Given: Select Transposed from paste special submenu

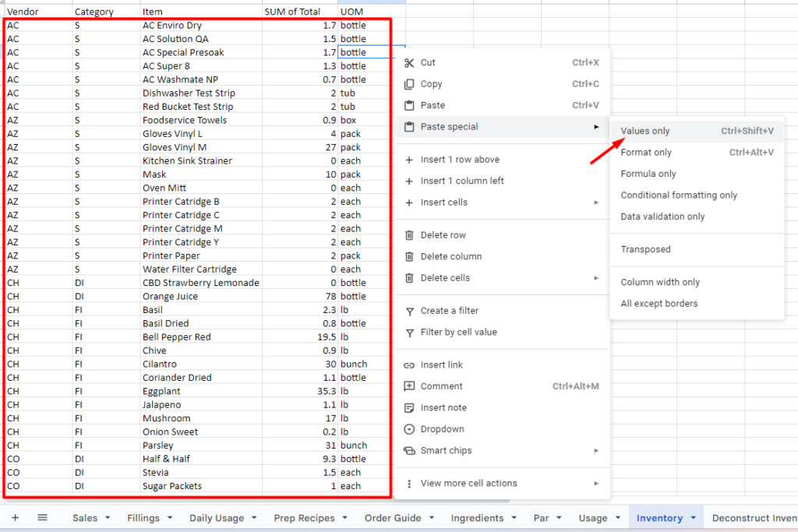Looking at the screenshot, I should pyautogui.click(x=645, y=249).
